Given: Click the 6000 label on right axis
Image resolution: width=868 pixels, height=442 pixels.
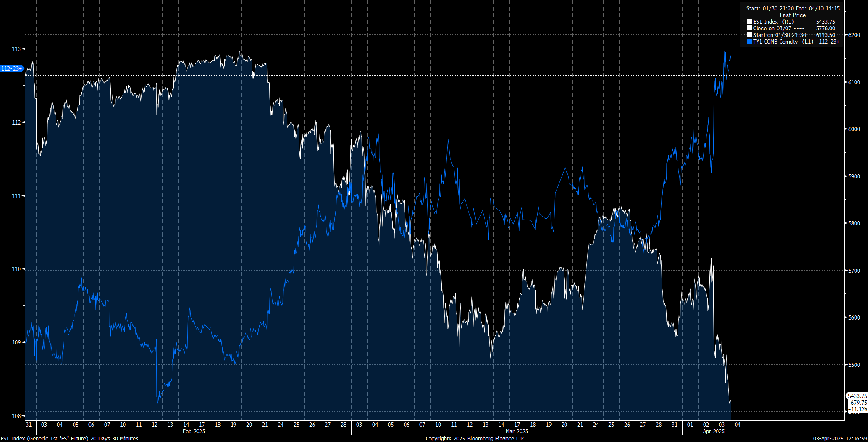Looking at the screenshot, I should pyautogui.click(x=854, y=129).
